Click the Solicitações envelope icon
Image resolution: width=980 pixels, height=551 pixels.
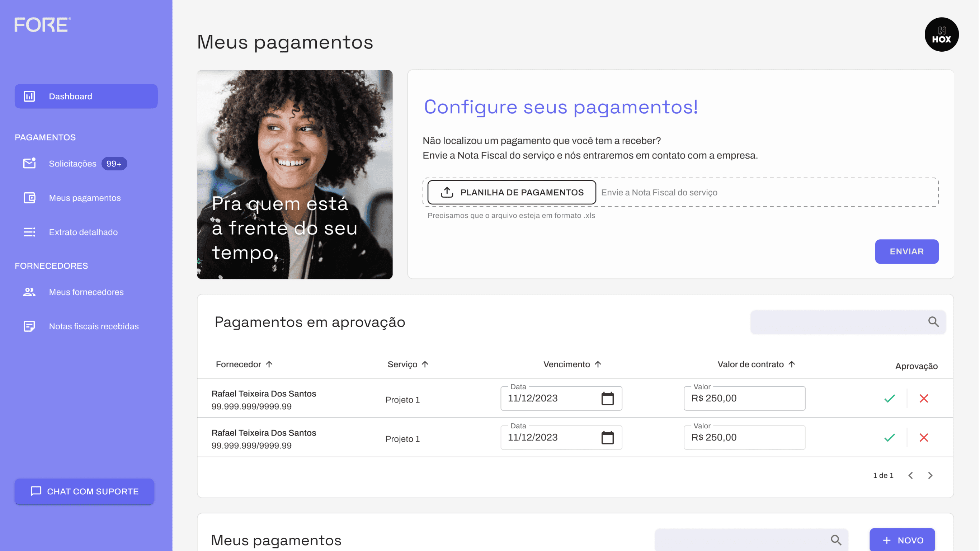pos(29,163)
